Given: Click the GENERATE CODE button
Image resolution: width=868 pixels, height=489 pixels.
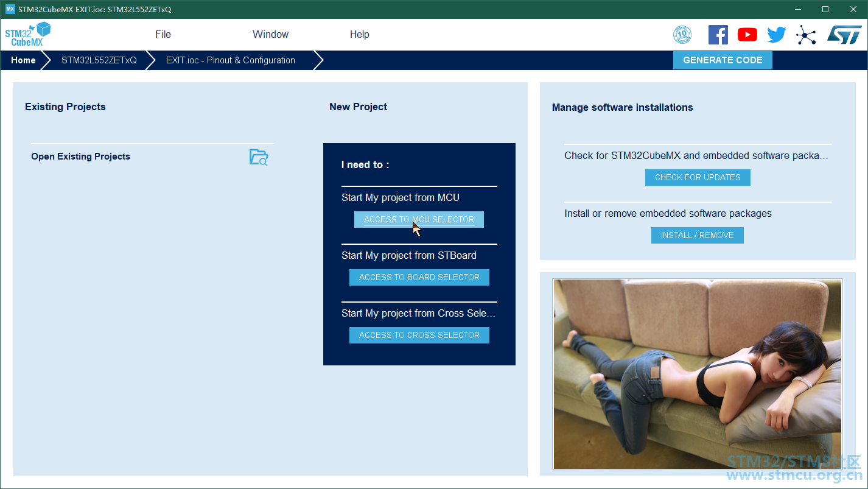Looking at the screenshot, I should tap(723, 60).
